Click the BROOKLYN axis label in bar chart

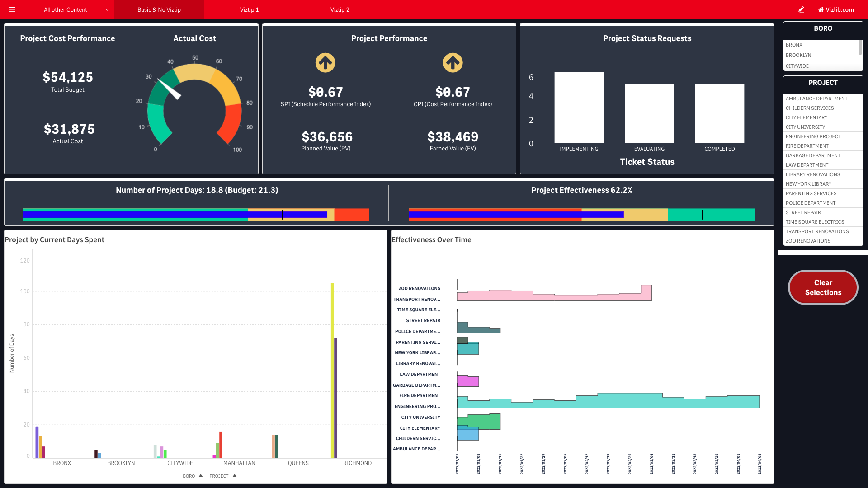coord(121,463)
